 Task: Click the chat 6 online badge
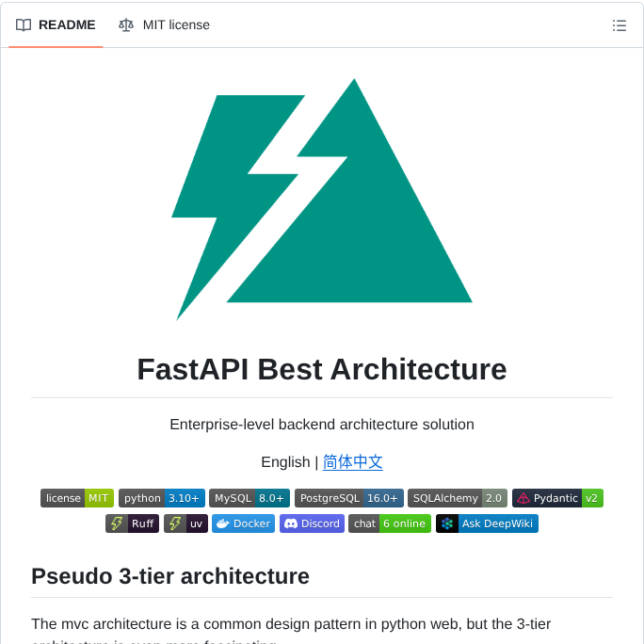390,523
